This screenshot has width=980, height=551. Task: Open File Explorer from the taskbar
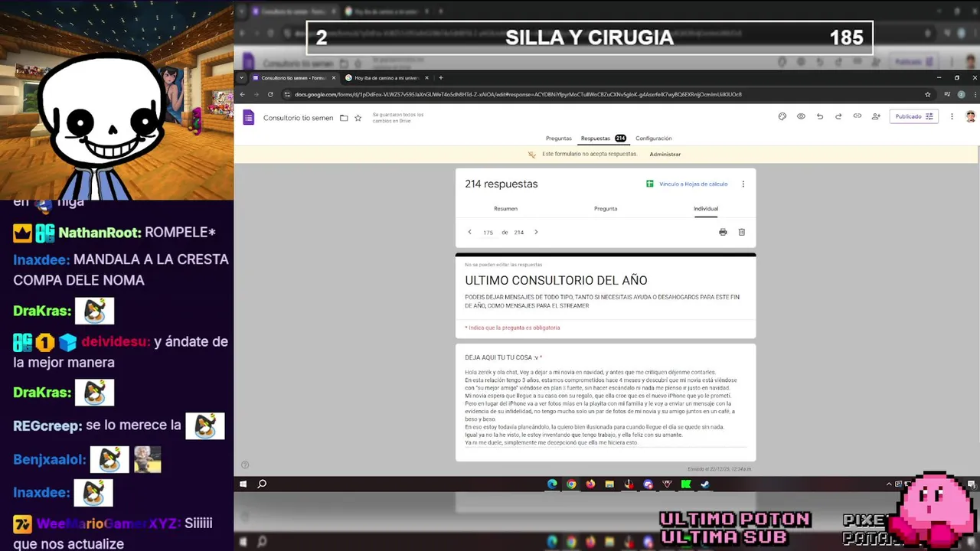pos(609,484)
